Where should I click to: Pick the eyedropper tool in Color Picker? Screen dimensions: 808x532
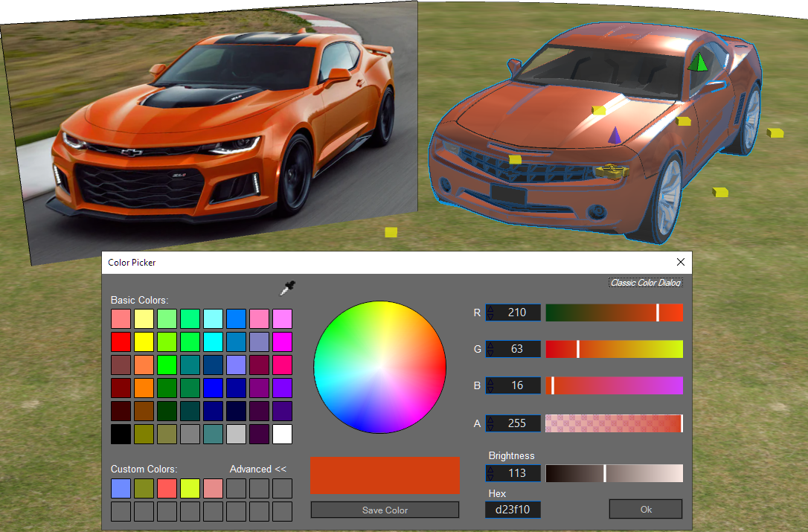click(287, 288)
